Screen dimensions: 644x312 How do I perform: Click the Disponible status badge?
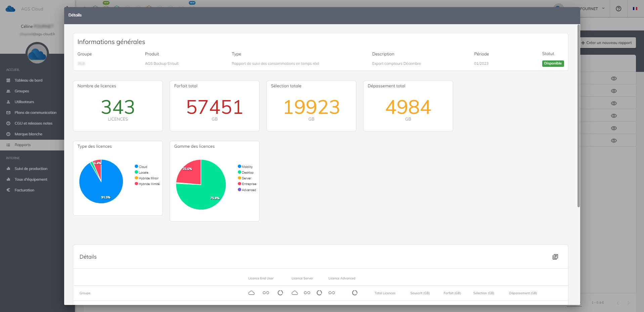point(553,63)
